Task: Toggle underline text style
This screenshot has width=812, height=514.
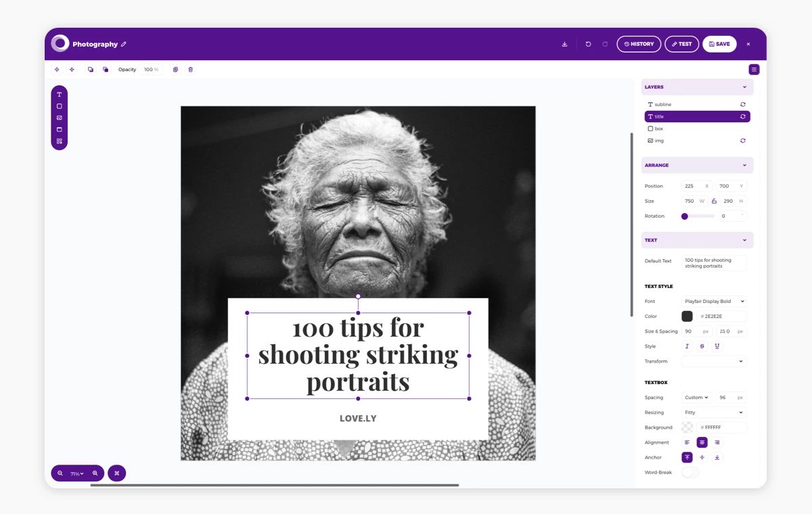Action: [717, 346]
